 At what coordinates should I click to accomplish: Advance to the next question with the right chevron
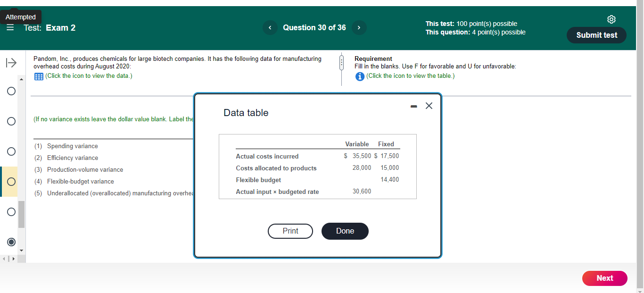point(359,27)
